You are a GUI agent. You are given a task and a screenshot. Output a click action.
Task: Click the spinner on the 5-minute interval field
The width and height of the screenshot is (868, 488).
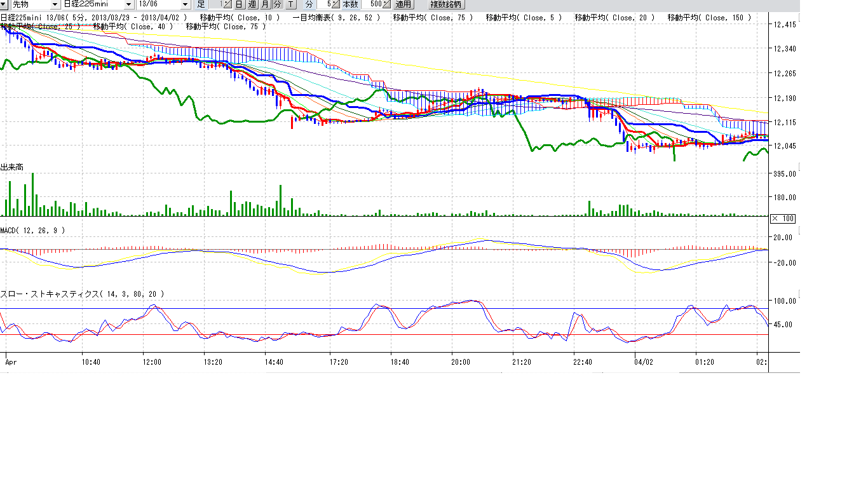click(x=335, y=4)
